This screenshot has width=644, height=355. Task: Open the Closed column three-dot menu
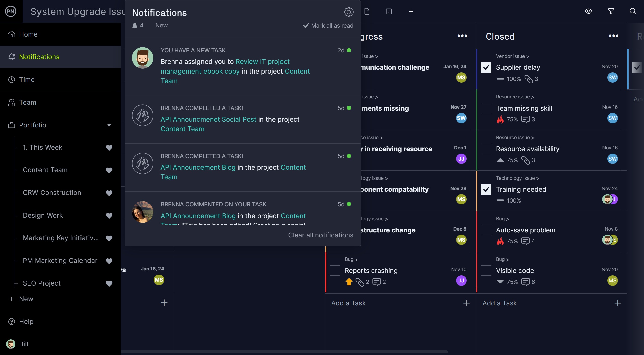click(x=613, y=36)
